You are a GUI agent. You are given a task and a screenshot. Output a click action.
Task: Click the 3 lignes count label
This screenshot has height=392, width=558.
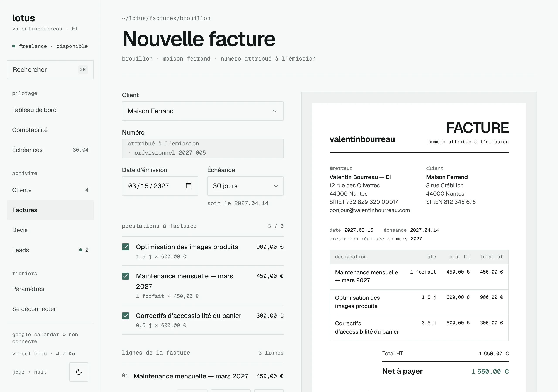[x=271, y=353]
